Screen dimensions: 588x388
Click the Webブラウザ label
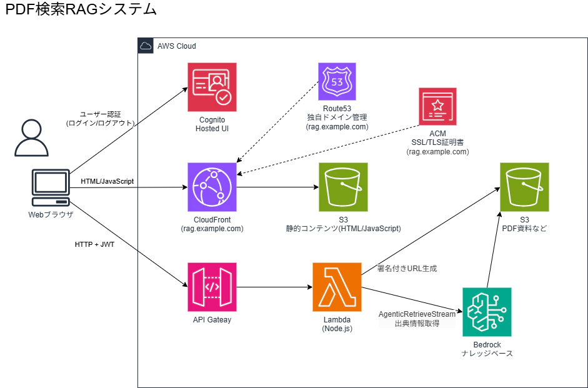coord(51,215)
